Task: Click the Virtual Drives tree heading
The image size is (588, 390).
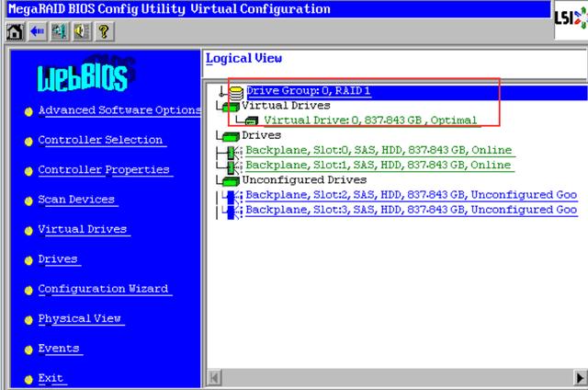Action: point(286,106)
